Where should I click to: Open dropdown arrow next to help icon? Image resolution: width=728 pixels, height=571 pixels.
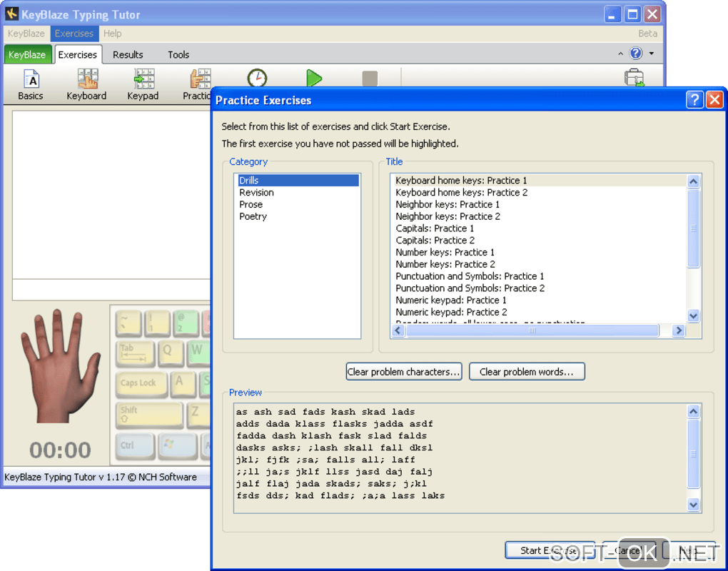(652, 54)
